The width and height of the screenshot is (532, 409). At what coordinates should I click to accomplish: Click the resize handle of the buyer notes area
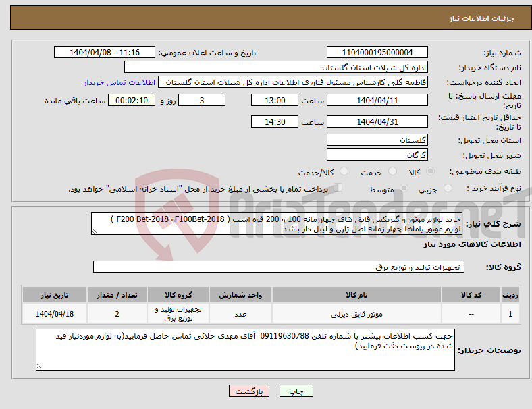pos(39,366)
